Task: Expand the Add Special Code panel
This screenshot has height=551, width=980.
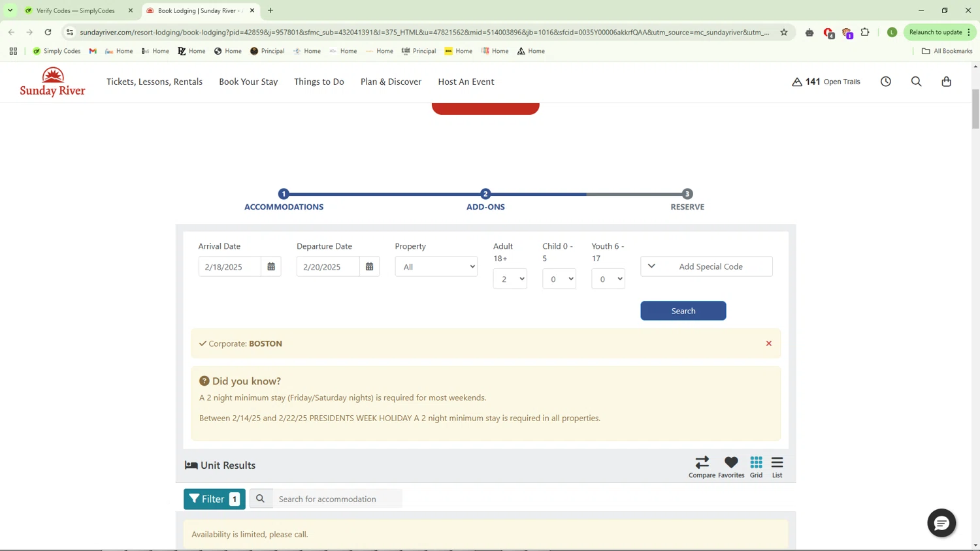Action: click(x=706, y=266)
